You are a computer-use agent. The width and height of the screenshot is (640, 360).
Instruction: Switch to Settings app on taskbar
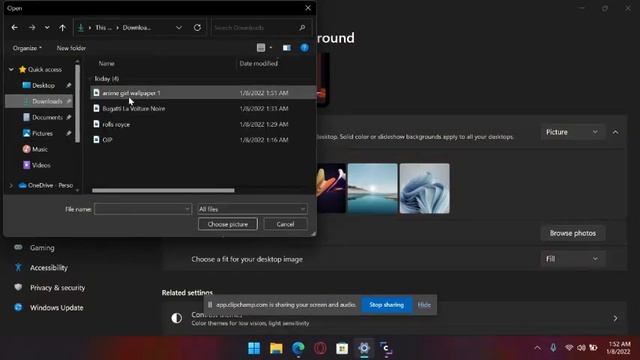point(364,348)
